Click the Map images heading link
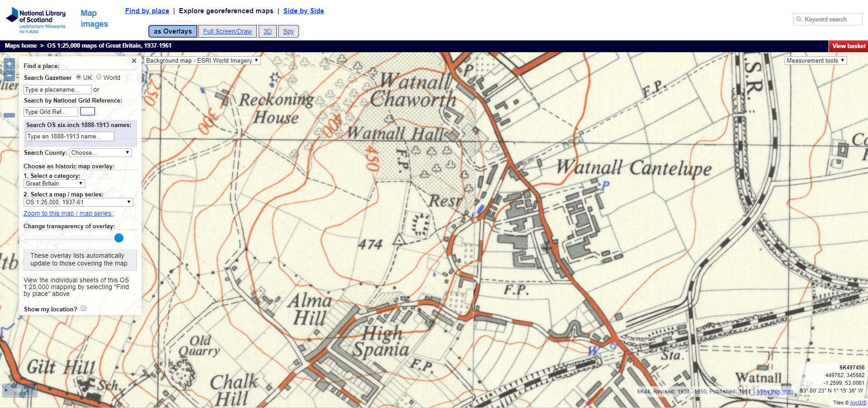Viewport: 868px width, 408px height. 94,19
